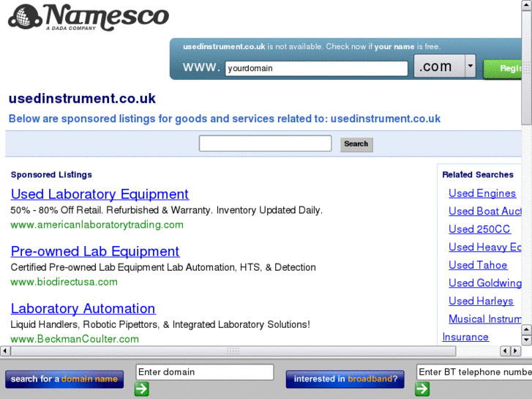The image size is (532, 399).
Task: Visit www.BeckmanCoulter.com link
Action: click(x=75, y=339)
